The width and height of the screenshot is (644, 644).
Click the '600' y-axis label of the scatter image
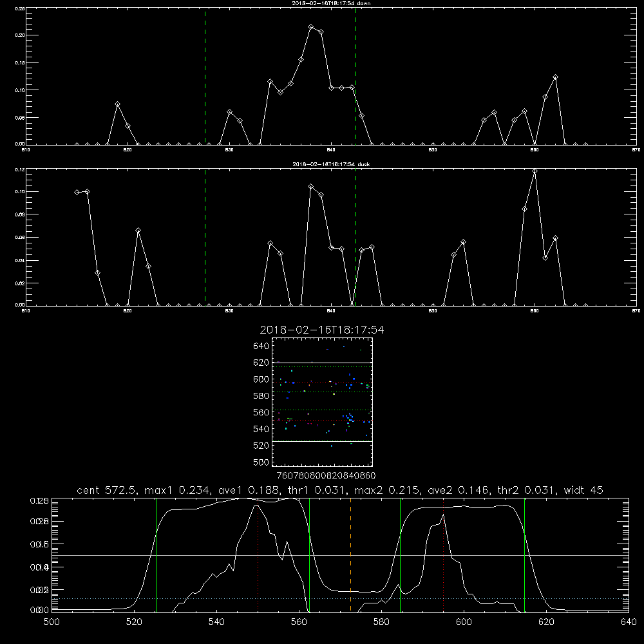[x=261, y=379]
